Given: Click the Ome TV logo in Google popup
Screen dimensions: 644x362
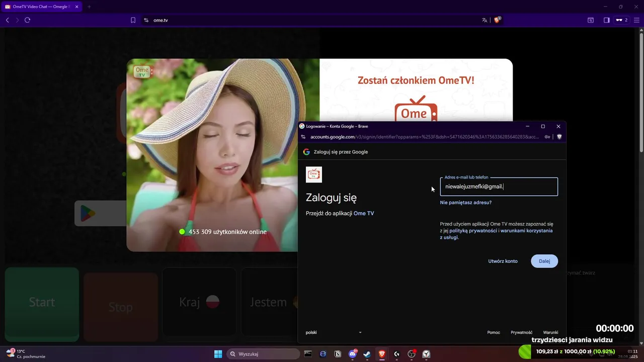Looking at the screenshot, I should [314, 174].
